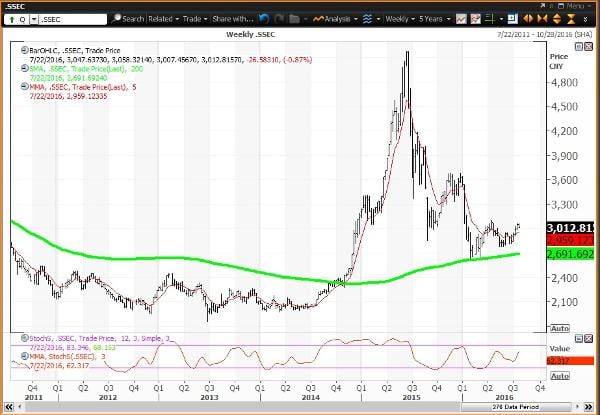Click the toolbar overflow chevron at far right
This screenshot has width=600, height=415.
[586, 18]
